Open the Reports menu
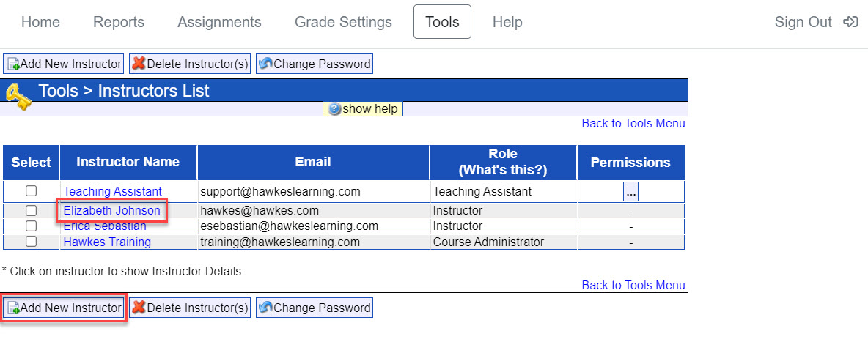The height and width of the screenshot is (342, 868). pos(118,22)
